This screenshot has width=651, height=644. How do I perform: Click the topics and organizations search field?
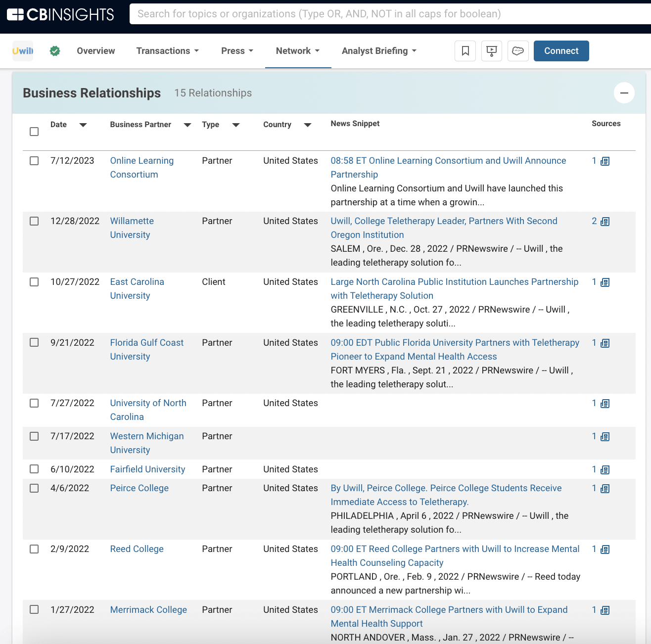click(386, 14)
